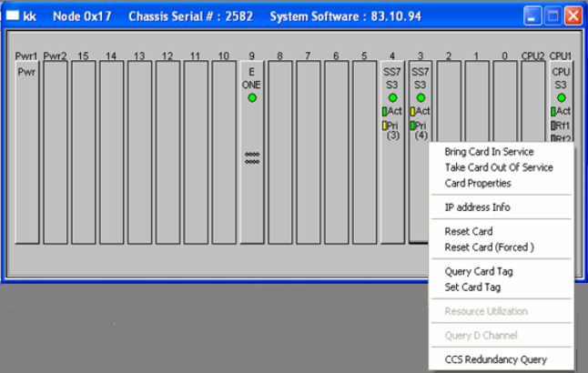The width and height of the screenshot is (588, 373).
Task: Open Card Properties from the context menu
Action: coord(477,183)
